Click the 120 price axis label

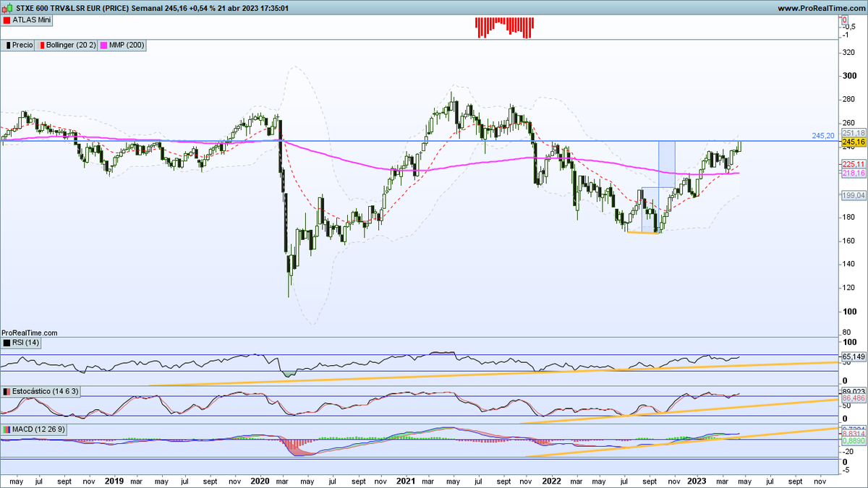848,288
